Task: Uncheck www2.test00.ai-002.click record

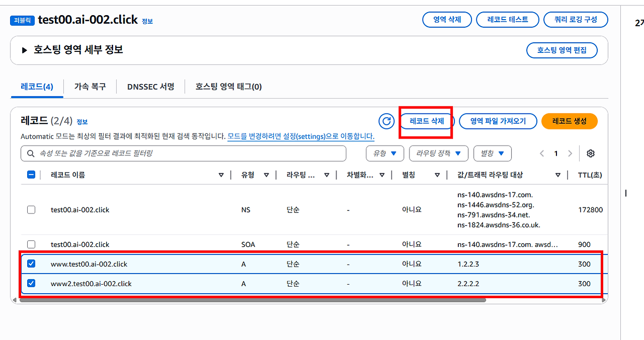Action: [31, 284]
